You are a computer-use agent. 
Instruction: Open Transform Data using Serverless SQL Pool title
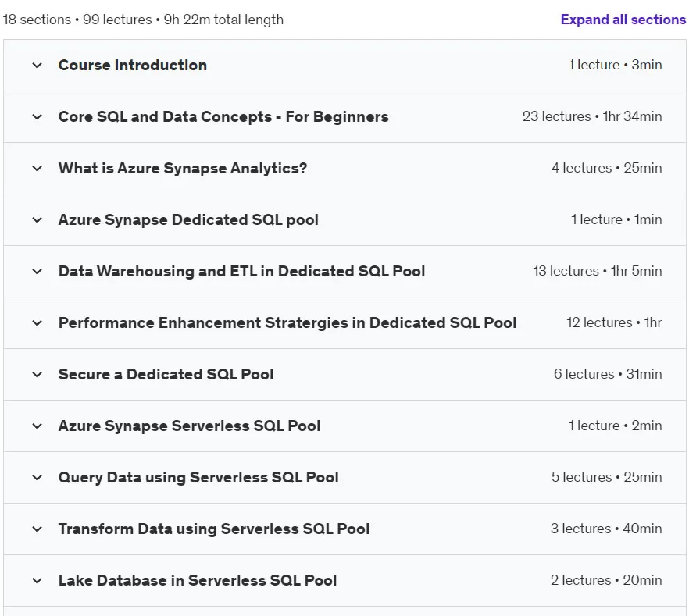pos(213,529)
